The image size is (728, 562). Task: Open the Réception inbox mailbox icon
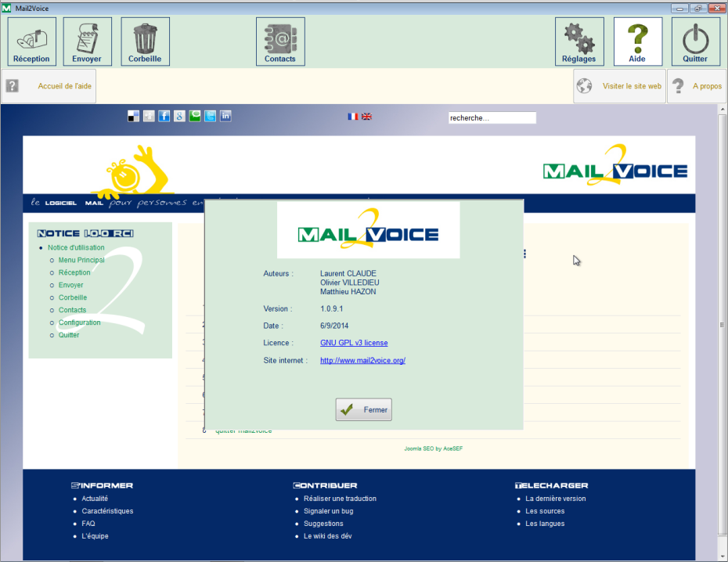(31, 41)
